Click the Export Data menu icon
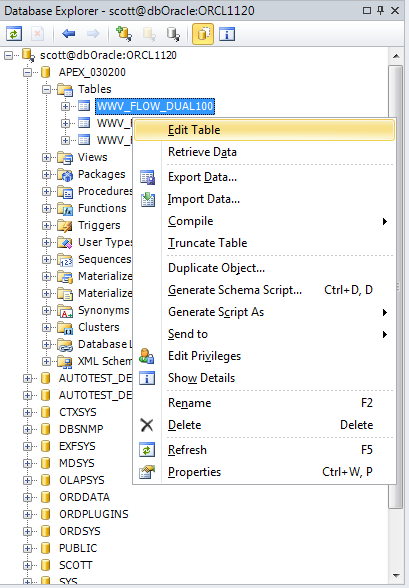The width and height of the screenshot is (409, 588). pos(147,177)
